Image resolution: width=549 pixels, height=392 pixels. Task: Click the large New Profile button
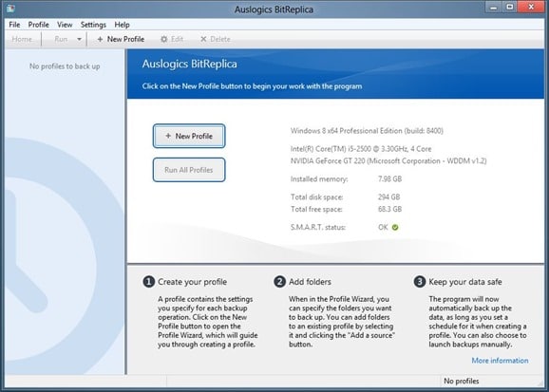pos(189,136)
